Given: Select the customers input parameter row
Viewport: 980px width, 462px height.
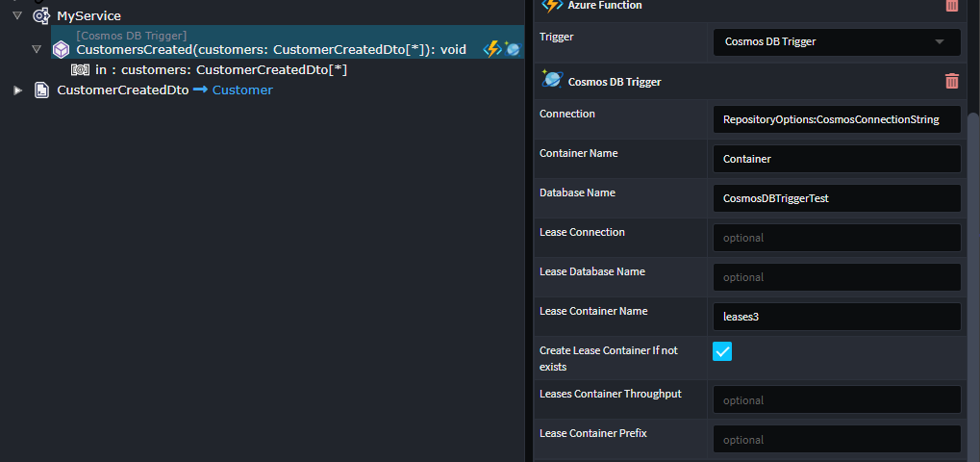Looking at the screenshot, I should click(221, 70).
